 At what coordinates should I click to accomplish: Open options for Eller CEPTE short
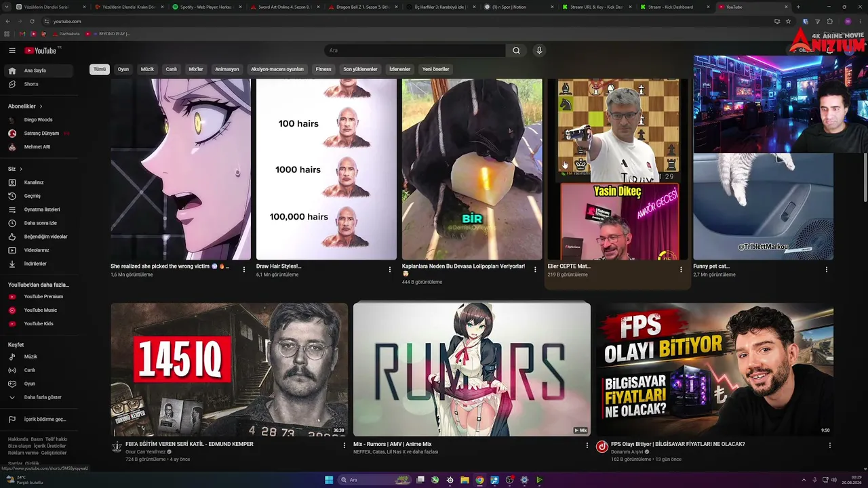tap(681, 269)
